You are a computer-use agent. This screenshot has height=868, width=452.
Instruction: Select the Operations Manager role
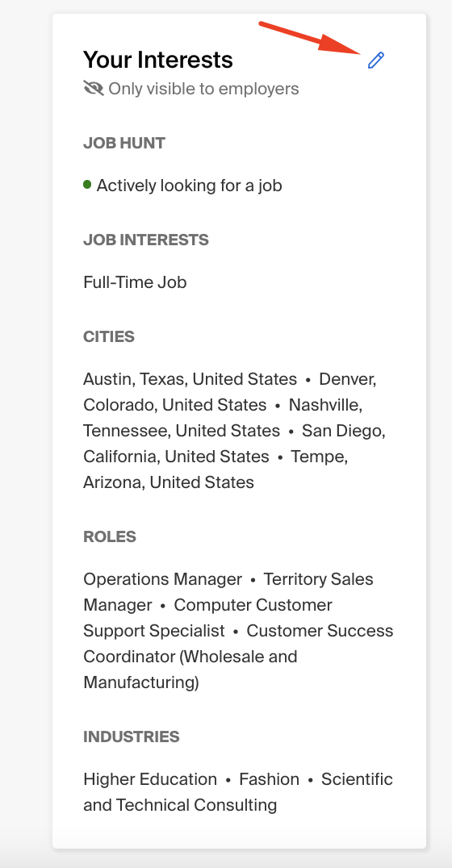click(x=163, y=579)
